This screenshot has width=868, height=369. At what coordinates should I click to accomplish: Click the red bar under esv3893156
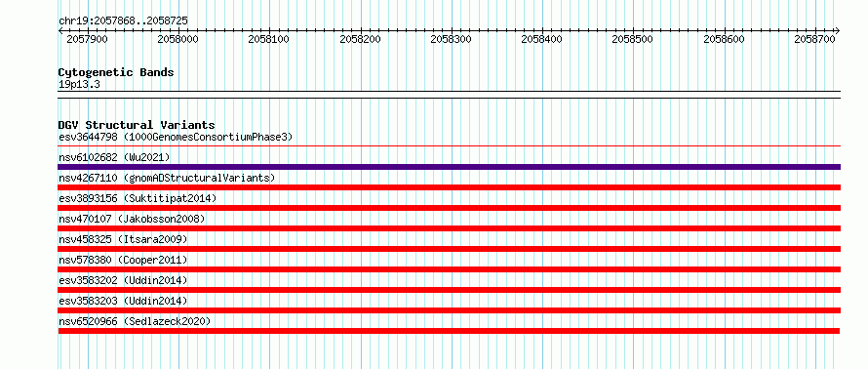pos(449,208)
